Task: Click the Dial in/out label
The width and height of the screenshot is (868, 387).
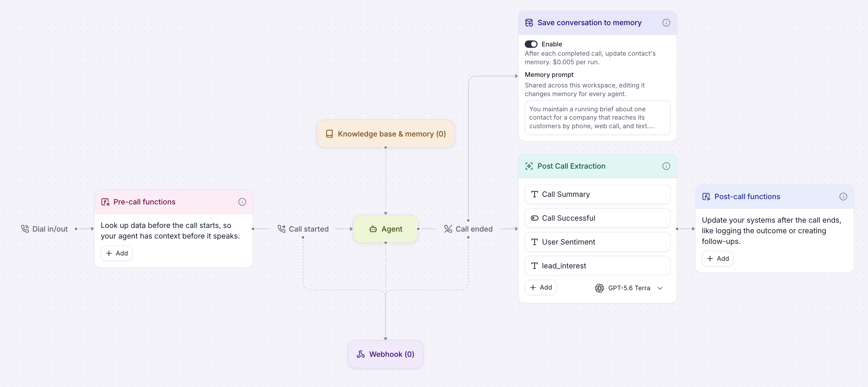Action: 50,229
